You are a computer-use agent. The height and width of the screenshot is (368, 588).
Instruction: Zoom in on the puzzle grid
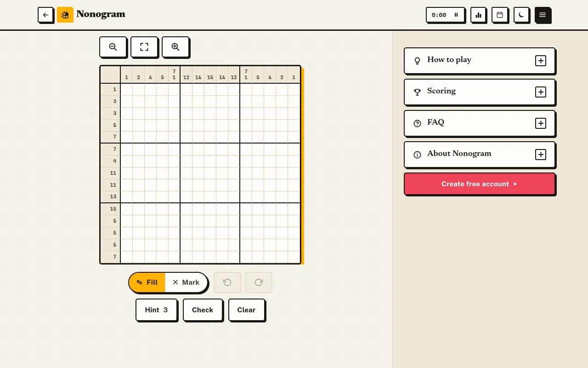pos(175,47)
